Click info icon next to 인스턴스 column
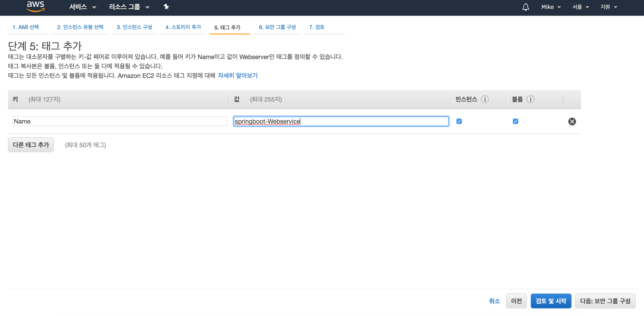Screen dimensions: 644x316 485,99
